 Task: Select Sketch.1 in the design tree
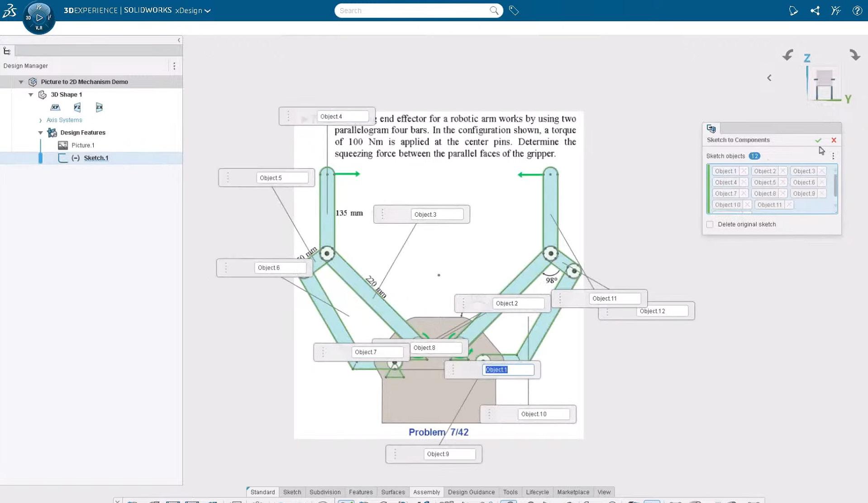pos(96,158)
